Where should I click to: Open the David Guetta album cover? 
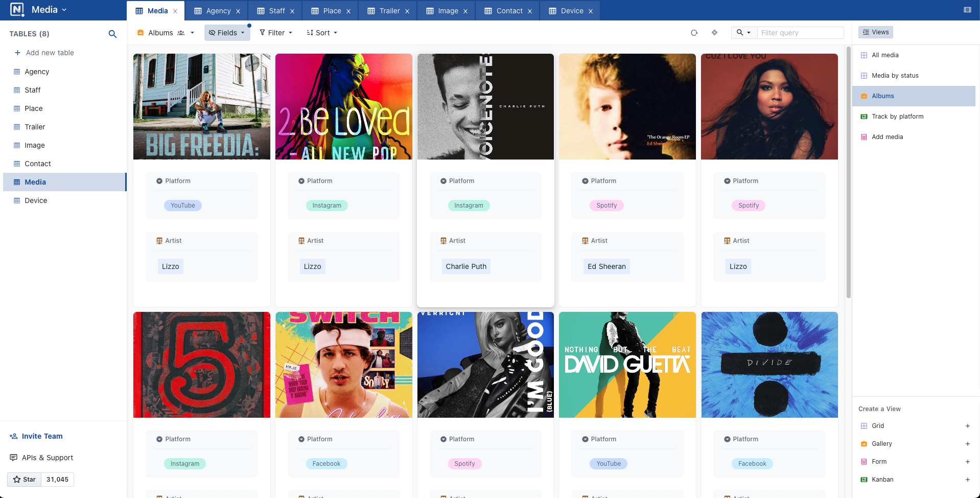(627, 365)
